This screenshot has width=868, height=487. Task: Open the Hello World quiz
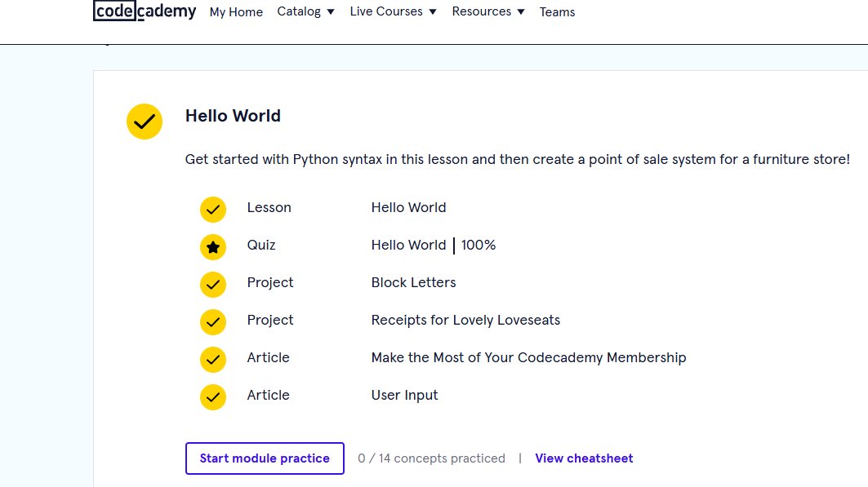[x=408, y=245]
